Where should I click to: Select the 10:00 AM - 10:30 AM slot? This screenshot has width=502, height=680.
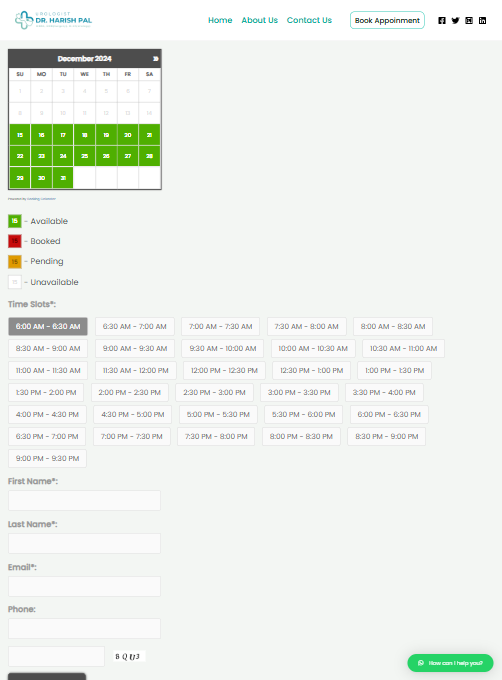pyautogui.click(x=313, y=348)
